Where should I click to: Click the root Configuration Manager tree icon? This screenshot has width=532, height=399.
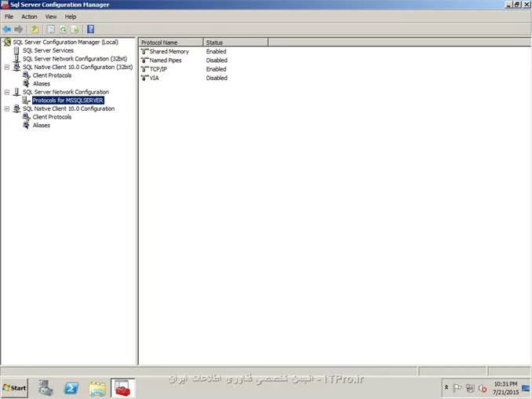(x=7, y=42)
